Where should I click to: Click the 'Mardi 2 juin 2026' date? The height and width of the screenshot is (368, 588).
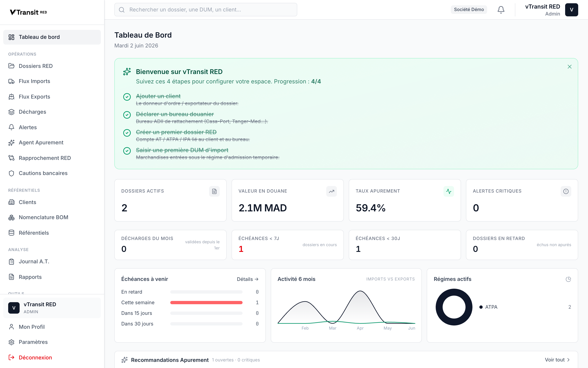(x=136, y=46)
